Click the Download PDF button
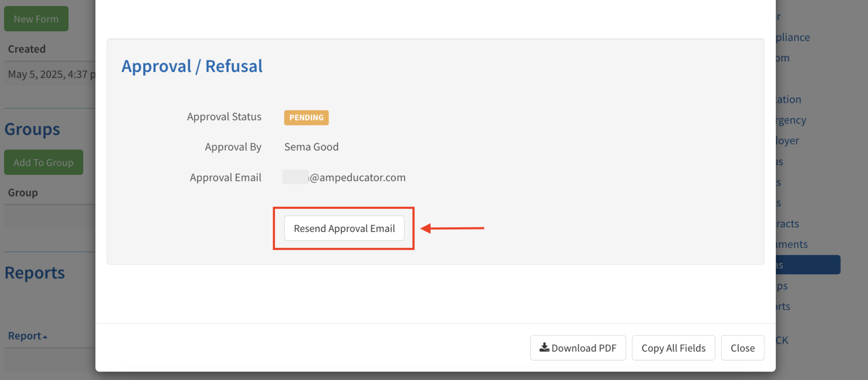This screenshot has width=868, height=380. tap(577, 348)
